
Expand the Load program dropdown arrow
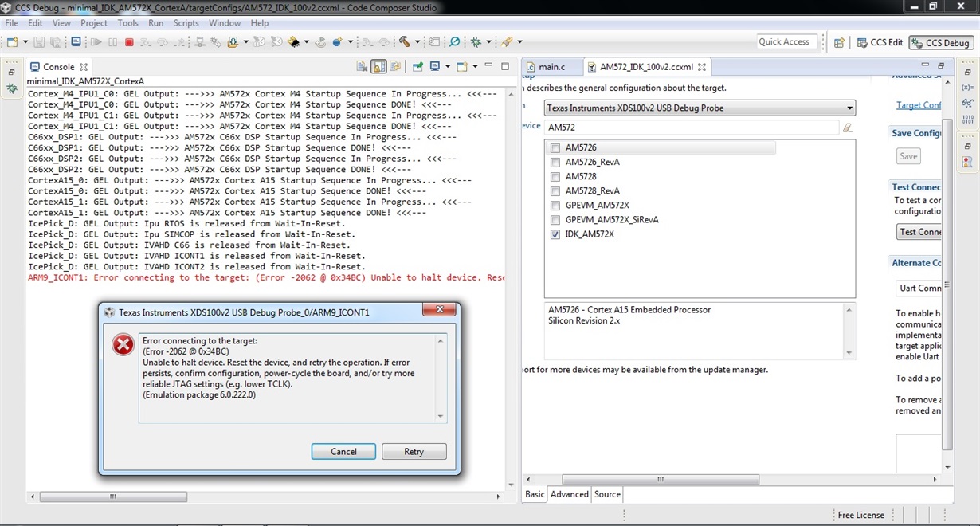pyautogui.click(x=245, y=41)
